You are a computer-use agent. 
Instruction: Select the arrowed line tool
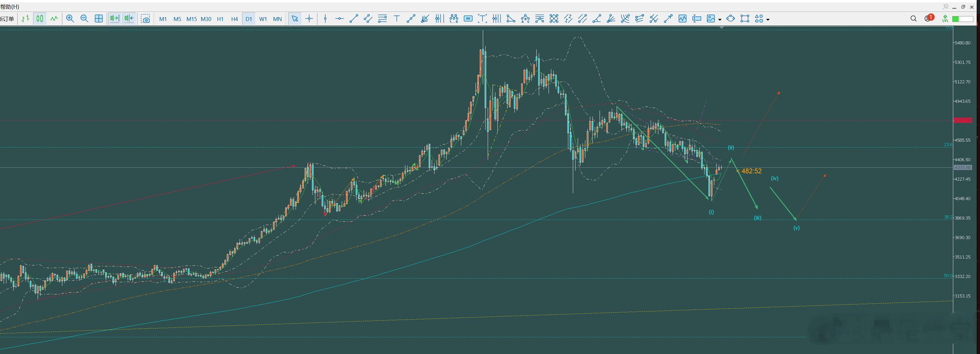pyautogui.click(x=668, y=19)
